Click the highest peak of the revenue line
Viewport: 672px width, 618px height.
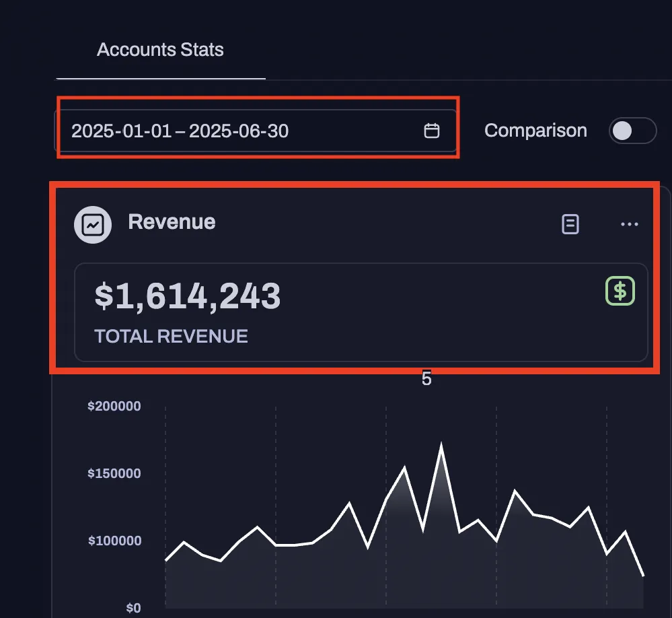441,445
